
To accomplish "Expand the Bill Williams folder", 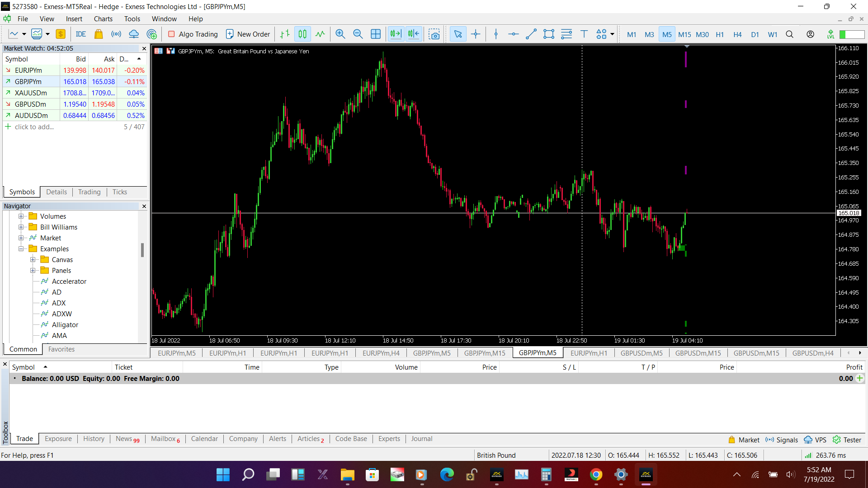I will click(x=21, y=227).
